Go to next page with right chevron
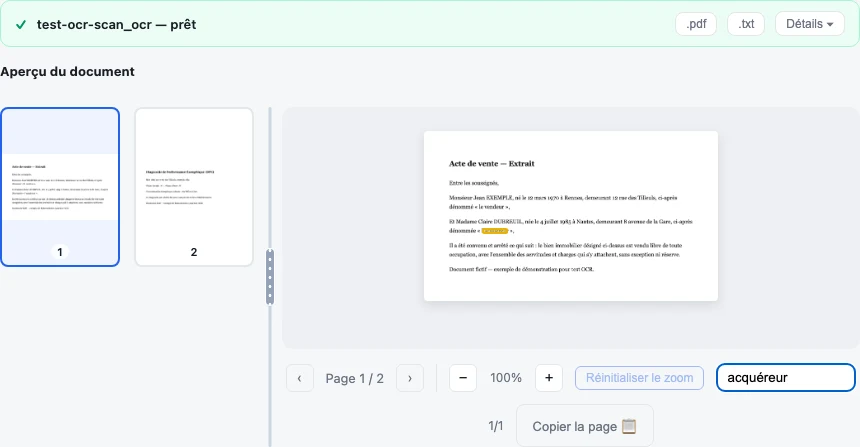Screen dimensions: 860x447 click(x=410, y=378)
